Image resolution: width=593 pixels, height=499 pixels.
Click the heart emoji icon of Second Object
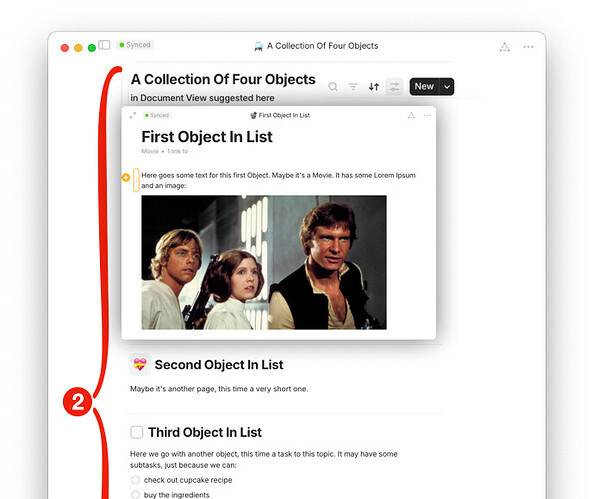pyautogui.click(x=140, y=364)
